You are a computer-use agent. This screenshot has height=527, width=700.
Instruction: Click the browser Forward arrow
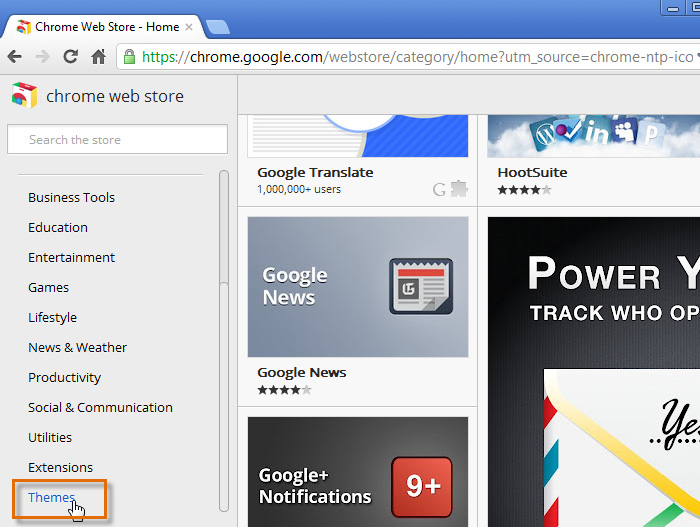coord(42,57)
